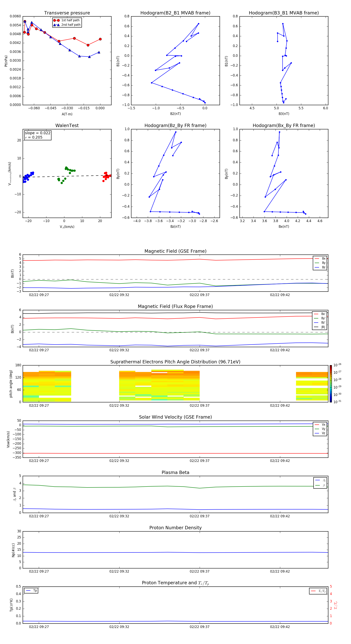Click the 'r = 0.205' annotation
This screenshot has height=644, width=351.
(34, 137)
